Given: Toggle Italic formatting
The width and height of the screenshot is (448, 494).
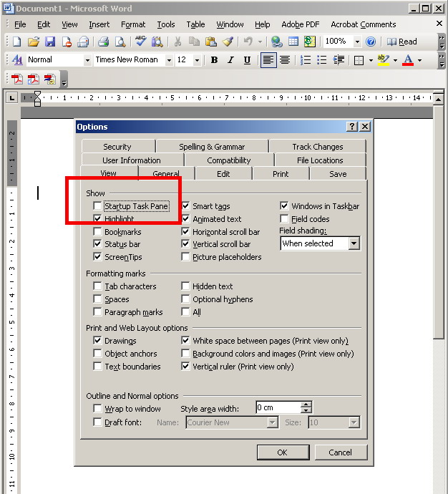Looking at the screenshot, I should coord(230,60).
